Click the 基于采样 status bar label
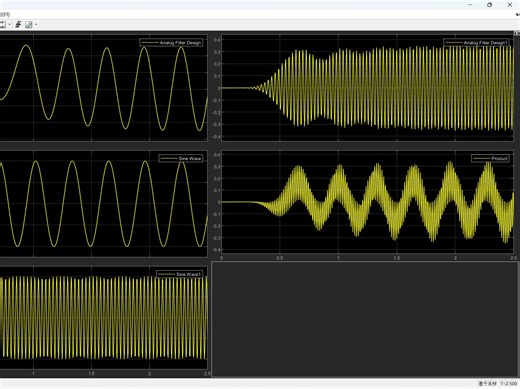 [x=487, y=384]
